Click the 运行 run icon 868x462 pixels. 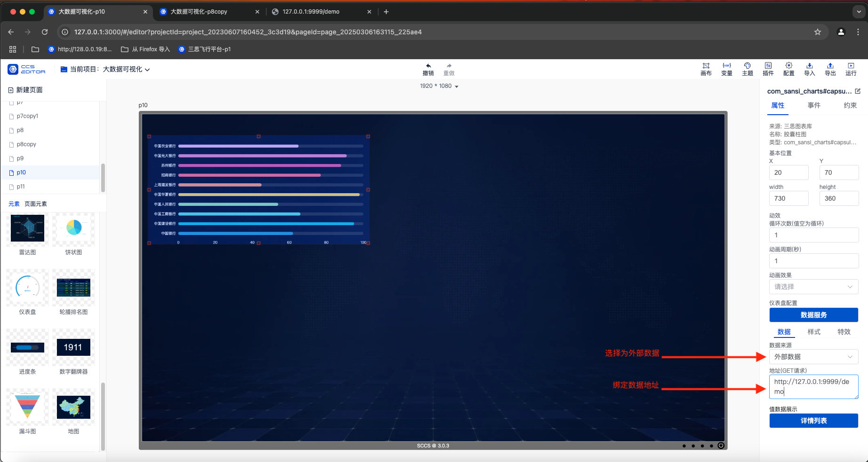coord(851,66)
